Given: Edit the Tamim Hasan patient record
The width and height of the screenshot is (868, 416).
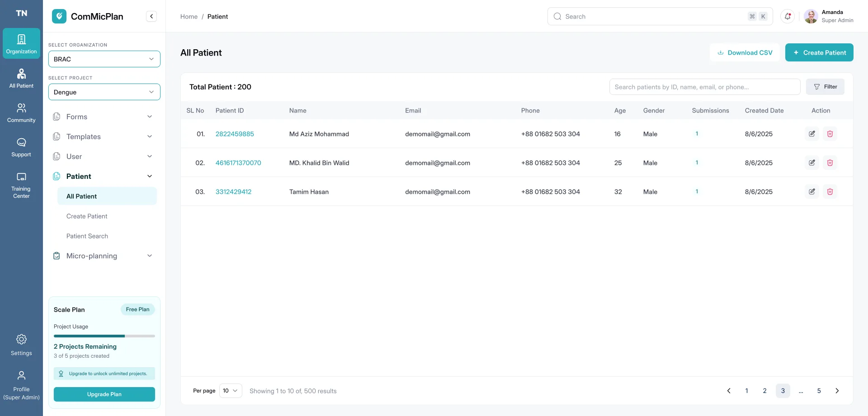Looking at the screenshot, I should point(812,192).
